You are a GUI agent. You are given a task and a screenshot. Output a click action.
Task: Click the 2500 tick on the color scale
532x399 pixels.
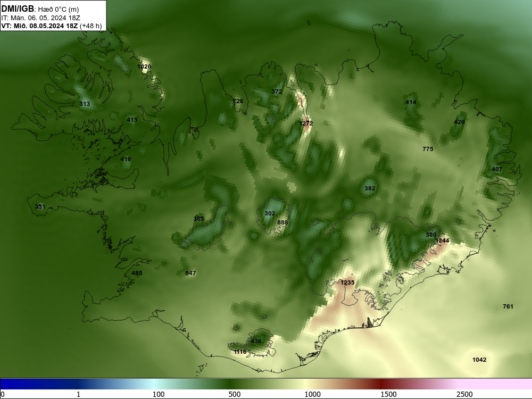464,394
